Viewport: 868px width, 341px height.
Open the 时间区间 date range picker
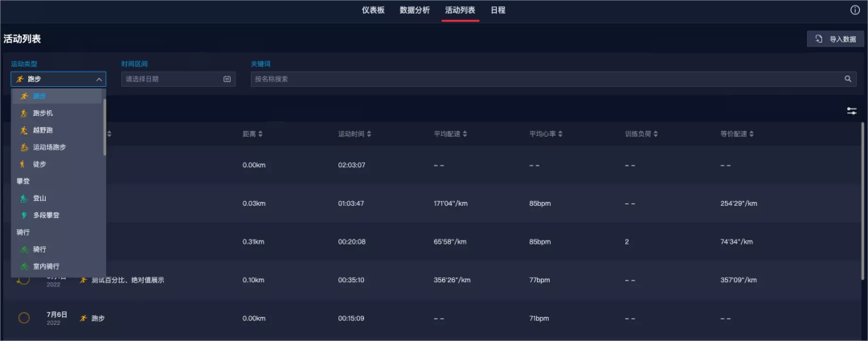177,79
